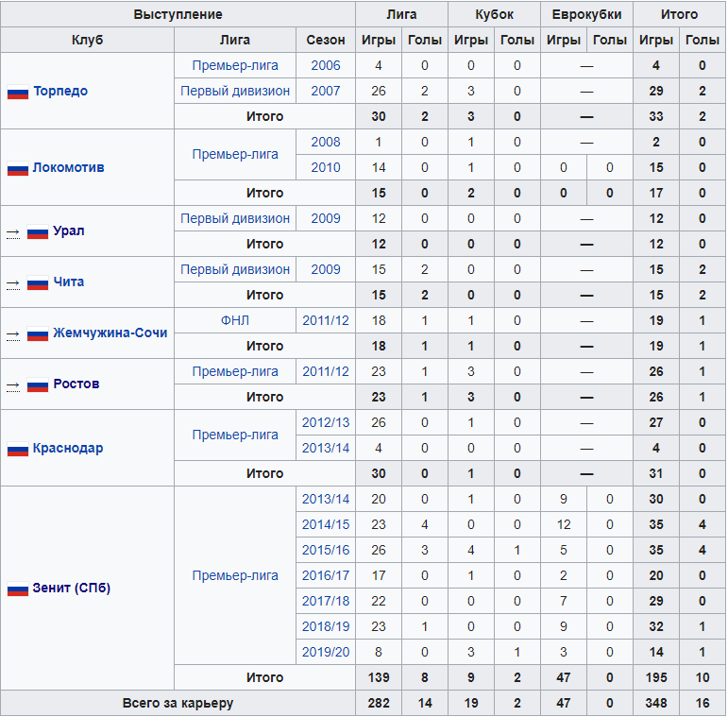
Task: Open the 2018/19 season link
Action: (326, 626)
